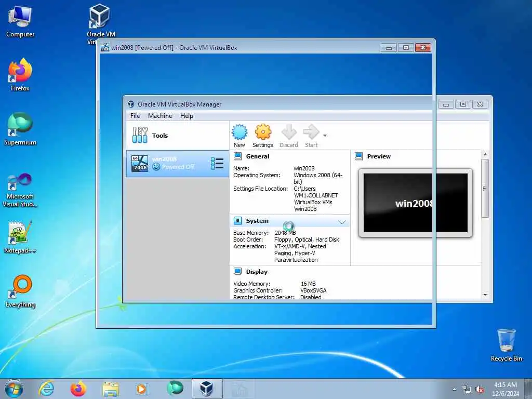Click the Display section monitor icon
This screenshot has height=399, width=532.
[x=238, y=271]
